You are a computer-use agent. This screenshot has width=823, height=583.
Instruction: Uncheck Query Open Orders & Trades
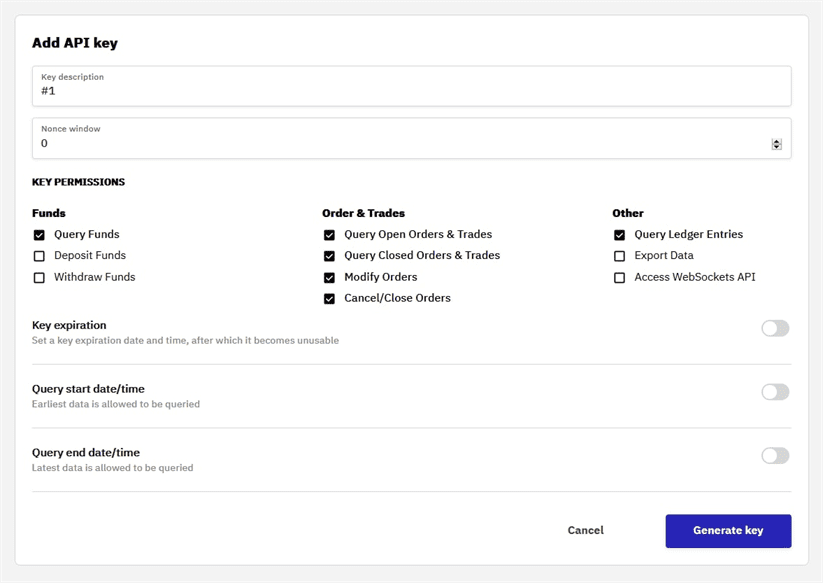click(329, 235)
